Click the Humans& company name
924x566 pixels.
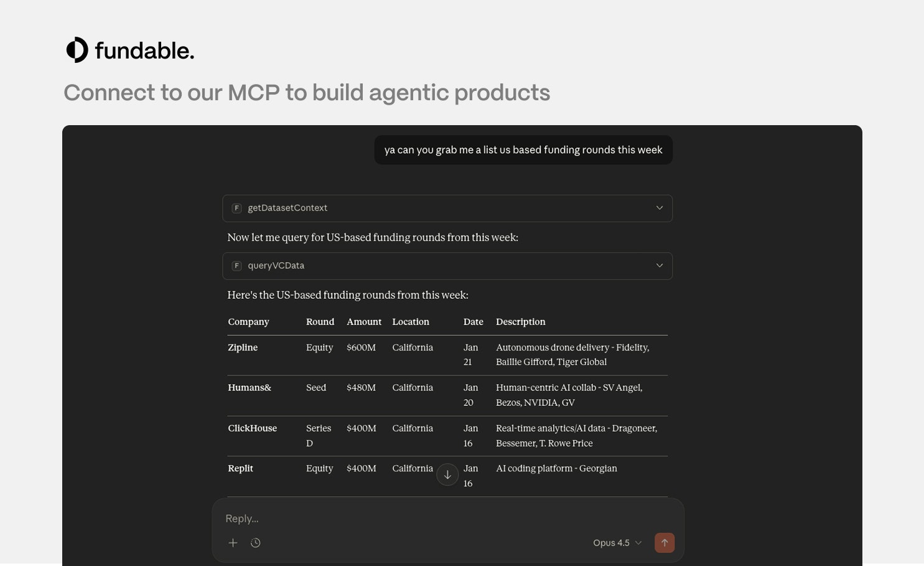(250, 387)
